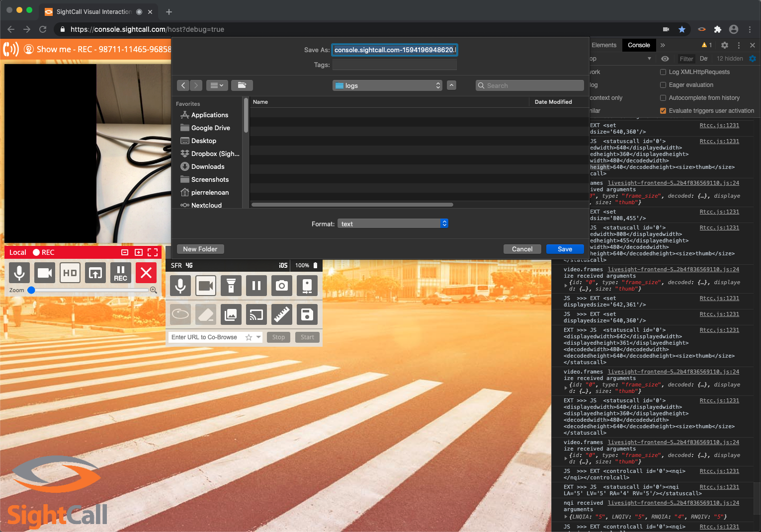Image resolution: width=761 pixels, height=532 pixels.
Task: Open the DevTools three-dot menu
Action: [739, 45]
